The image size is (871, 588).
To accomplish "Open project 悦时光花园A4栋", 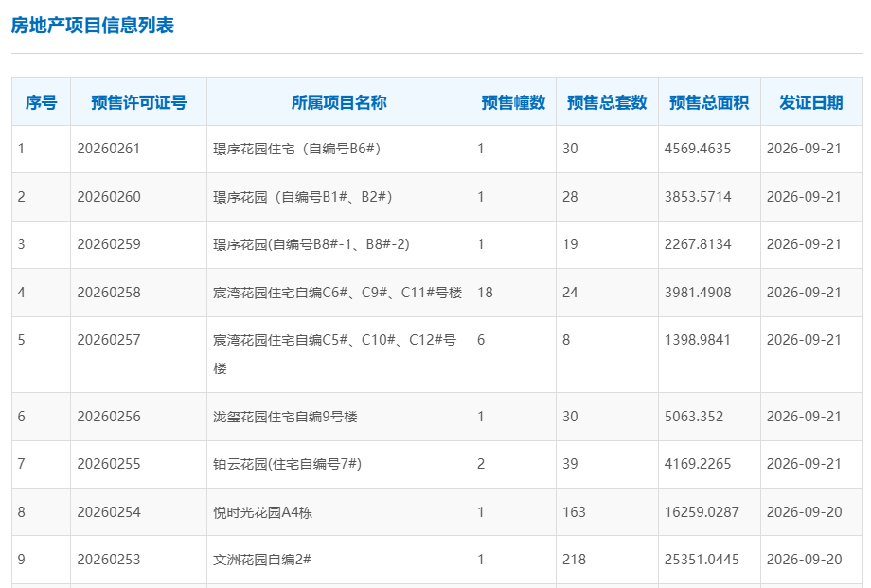I will [263, 512].
